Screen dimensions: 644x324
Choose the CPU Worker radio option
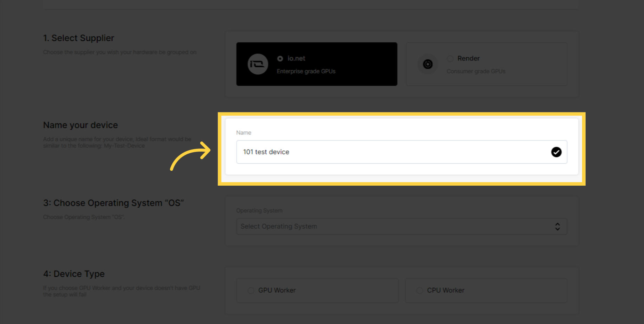pos(420,291)
